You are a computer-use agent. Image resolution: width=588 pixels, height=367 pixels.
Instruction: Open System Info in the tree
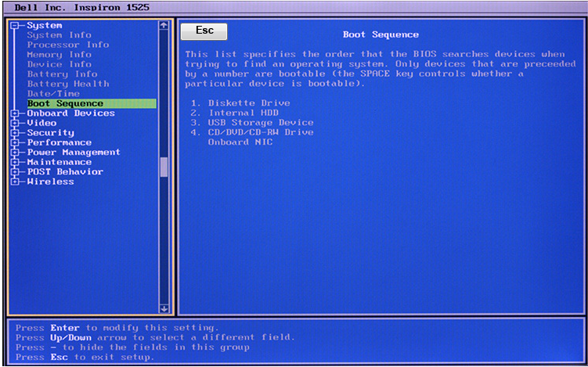59,35
